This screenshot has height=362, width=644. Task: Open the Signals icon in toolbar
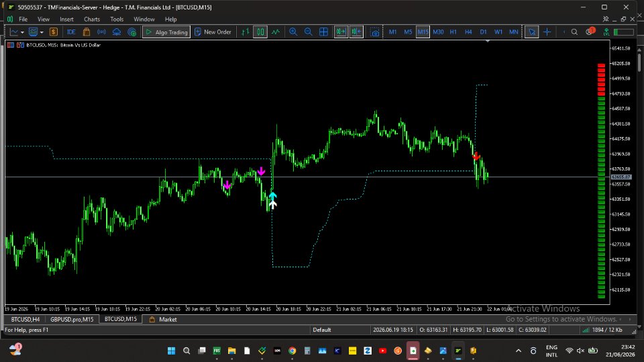click(101, 32)
